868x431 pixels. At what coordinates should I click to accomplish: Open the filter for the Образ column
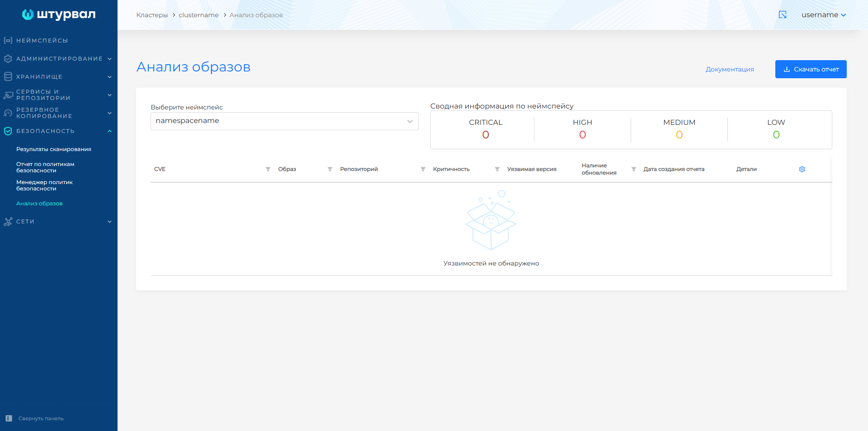[330, 169]
